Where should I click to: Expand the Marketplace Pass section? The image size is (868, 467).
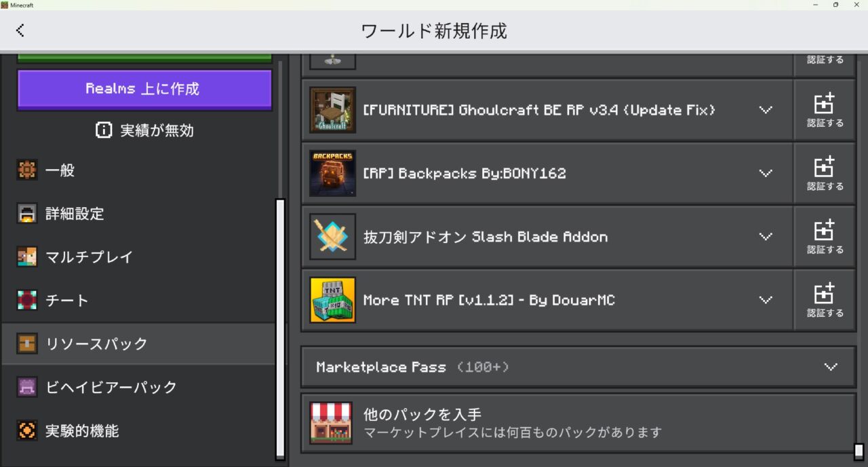578,367
